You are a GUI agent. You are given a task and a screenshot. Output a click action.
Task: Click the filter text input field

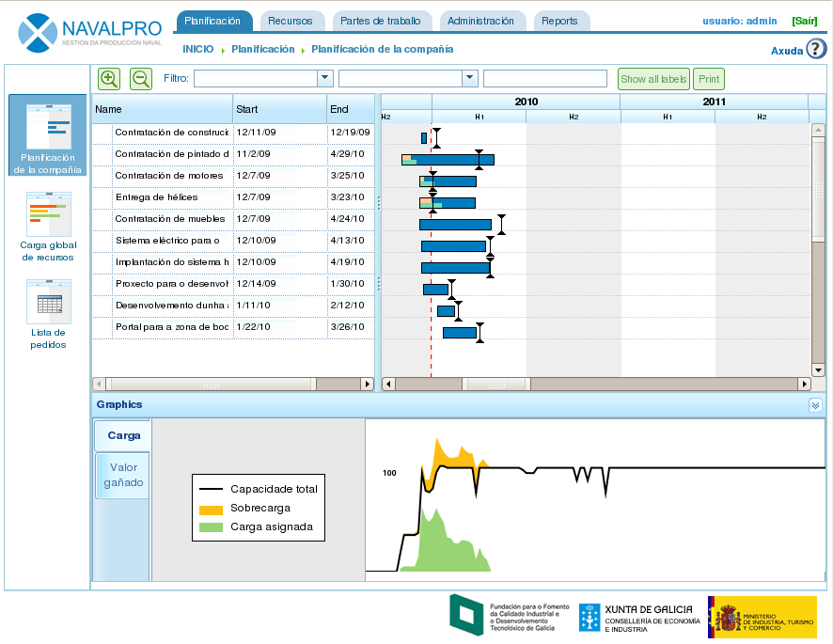(545, 79)
